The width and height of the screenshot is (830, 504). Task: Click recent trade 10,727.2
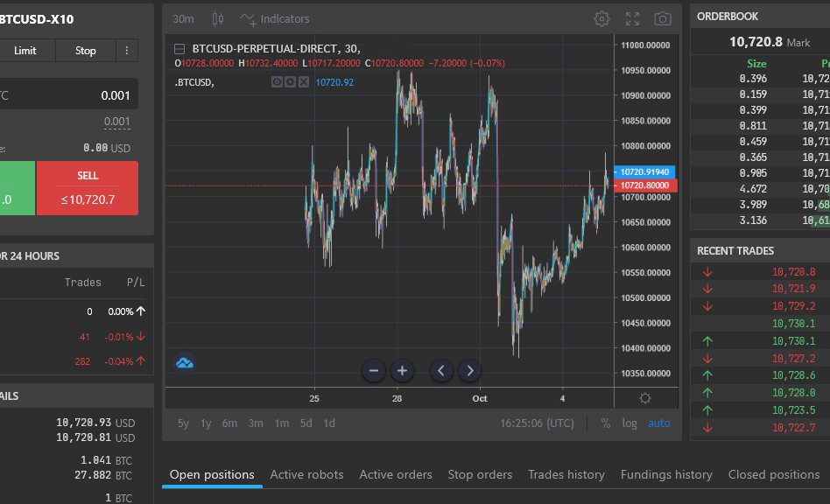793,359
